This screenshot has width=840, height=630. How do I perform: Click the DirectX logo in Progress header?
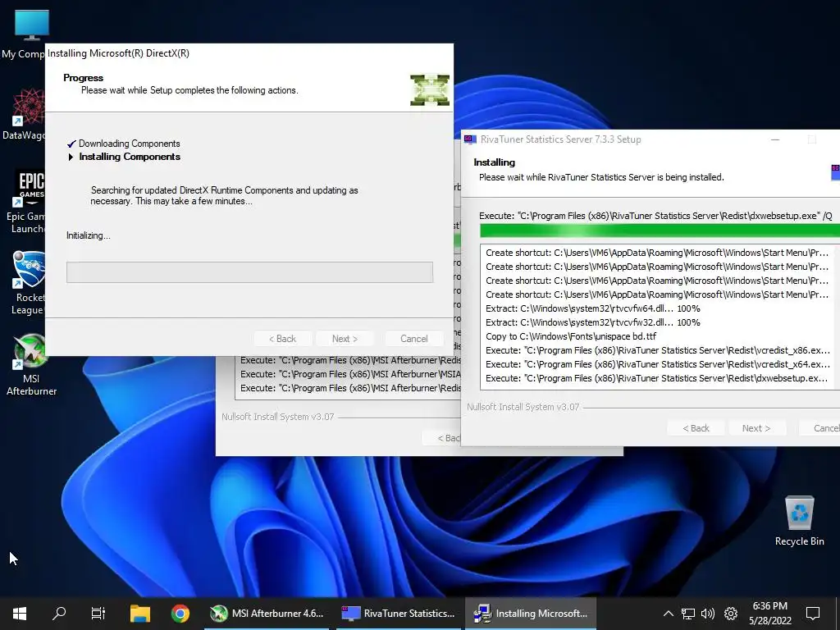click(x=430, y=90)
